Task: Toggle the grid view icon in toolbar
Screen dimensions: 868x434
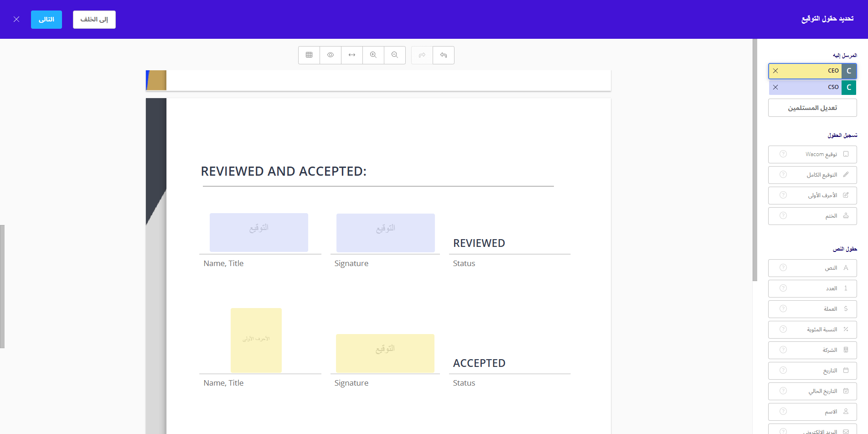Action: coord(309,55)
